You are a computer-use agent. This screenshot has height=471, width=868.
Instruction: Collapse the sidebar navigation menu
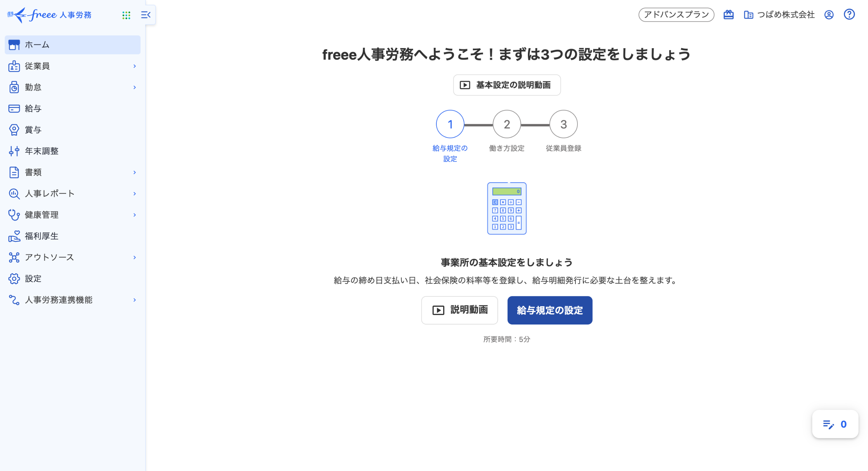pyautogui.click(x=146, y=15)
